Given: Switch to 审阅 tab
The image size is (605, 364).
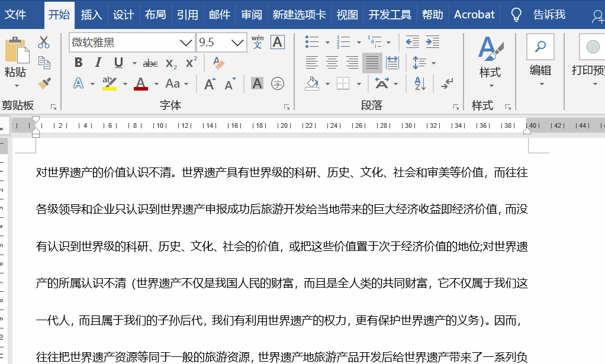Looking at the screenshot, I should pyautogui.click(x=252, y=15).
